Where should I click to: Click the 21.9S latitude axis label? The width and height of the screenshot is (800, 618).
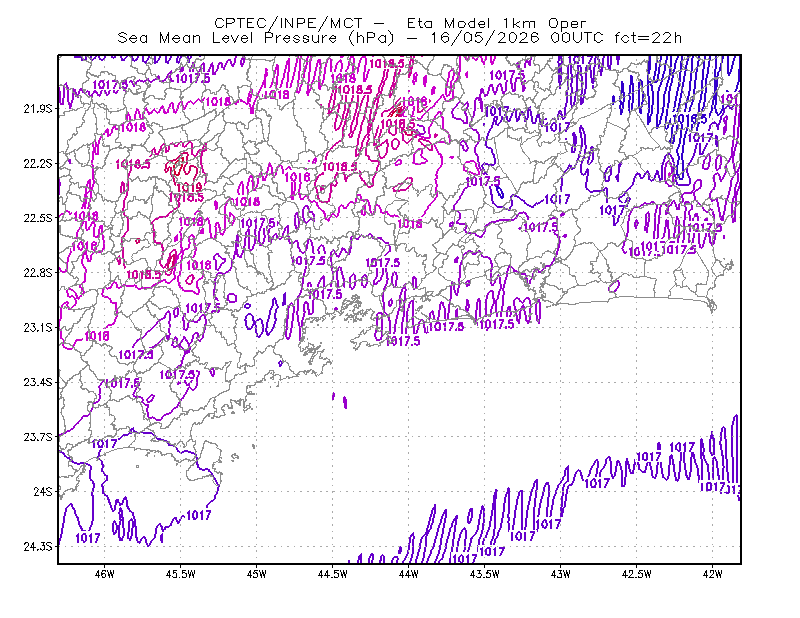[38, 109]
